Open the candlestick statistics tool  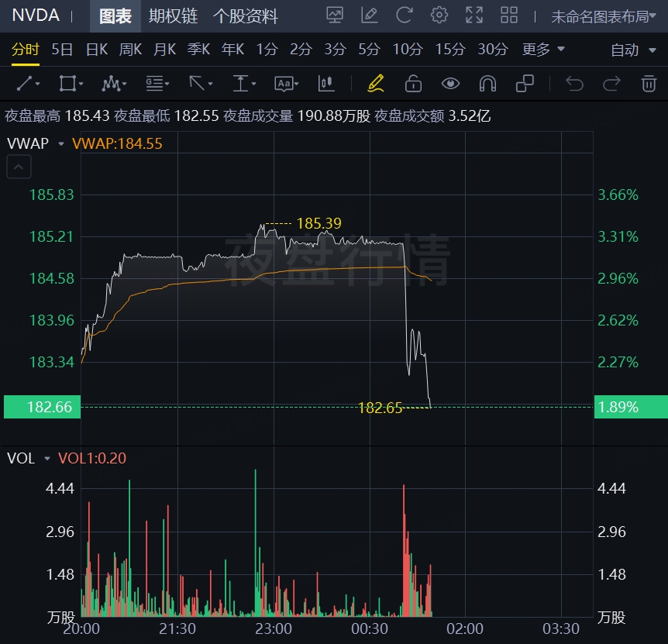coord(325,84)
